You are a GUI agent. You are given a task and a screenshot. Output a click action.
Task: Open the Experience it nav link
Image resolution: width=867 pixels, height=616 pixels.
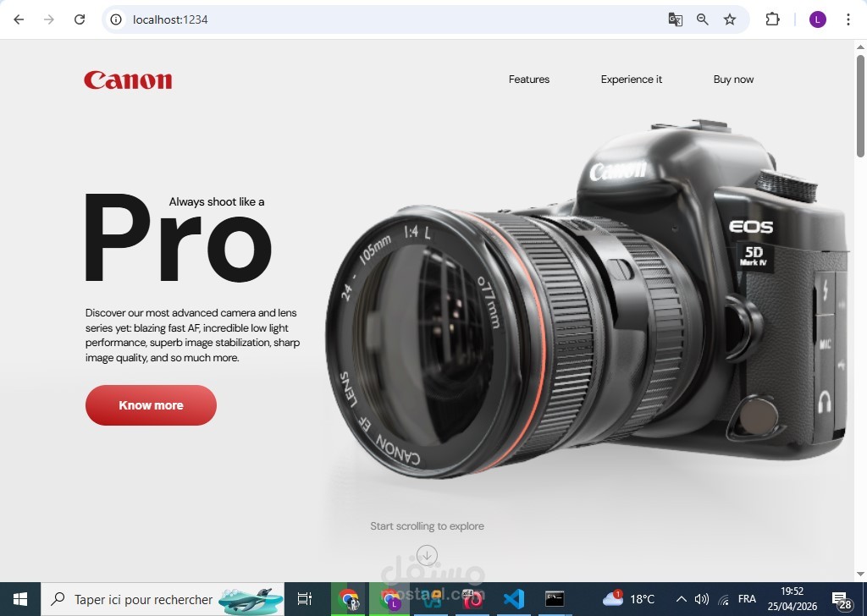pyautogui.click(x=632, y=80)
